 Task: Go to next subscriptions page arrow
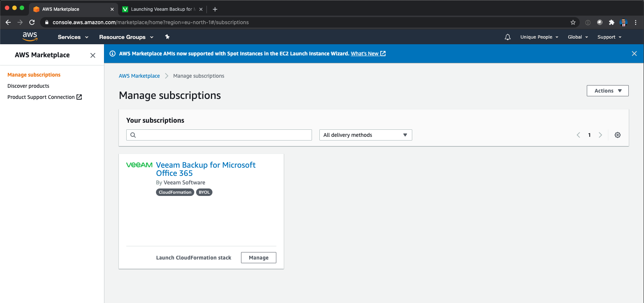click(x=600, y=135)
